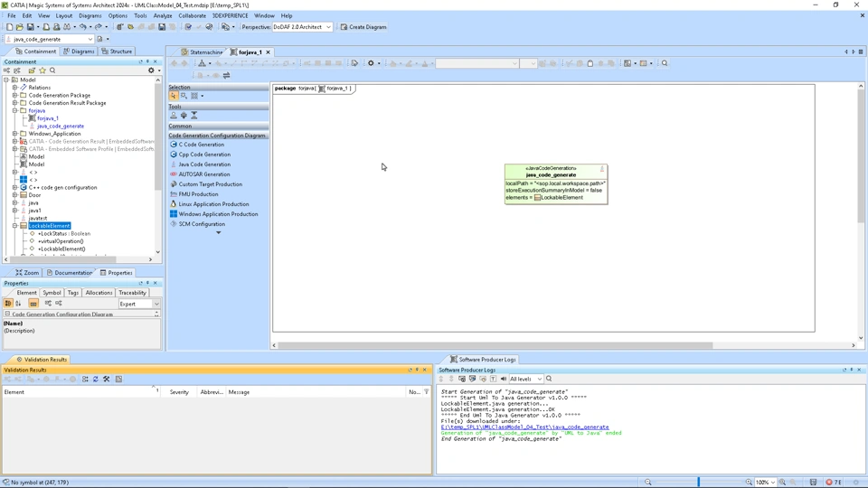Click the Create Diagram button
Image resolution: width=868 pixels, height=488 pixels.
(x=363, y=26)
